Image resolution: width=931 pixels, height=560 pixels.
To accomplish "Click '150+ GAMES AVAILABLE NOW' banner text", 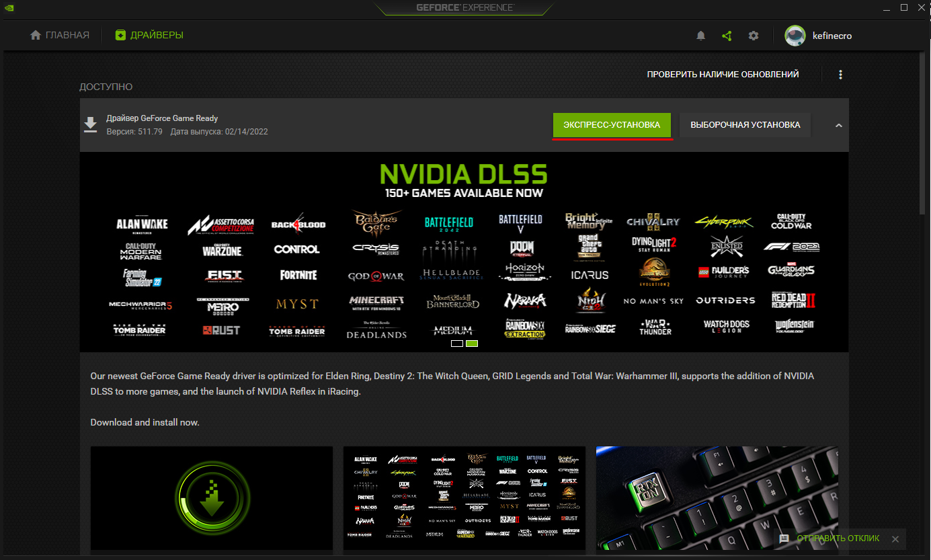I will coord(464,193).
